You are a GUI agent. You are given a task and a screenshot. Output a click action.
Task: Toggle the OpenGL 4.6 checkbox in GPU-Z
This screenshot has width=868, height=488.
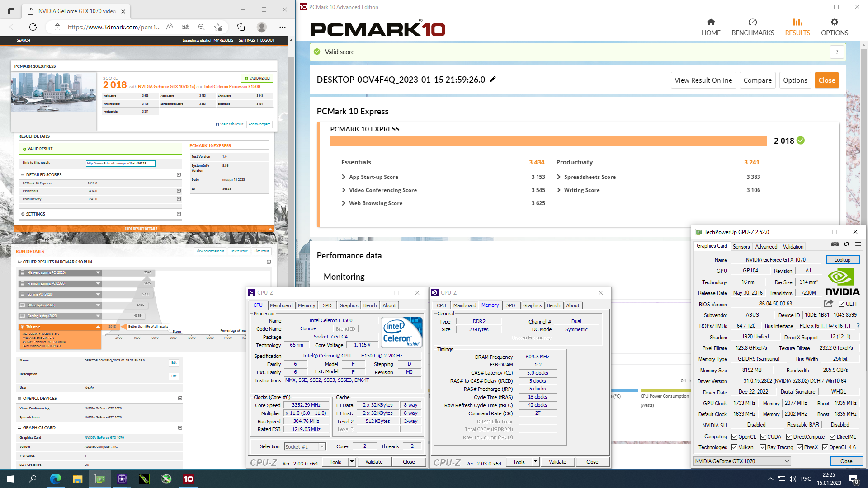pos(825,447)
